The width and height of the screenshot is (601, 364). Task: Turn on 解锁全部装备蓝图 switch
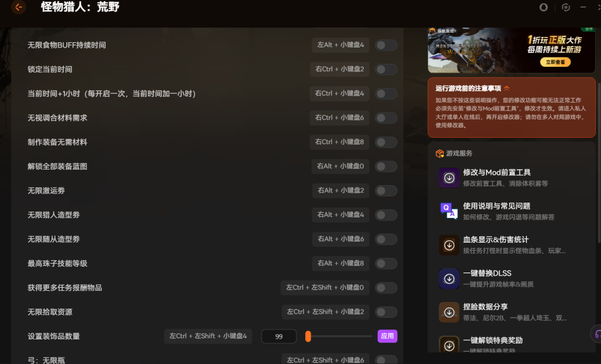coord(386,166)
